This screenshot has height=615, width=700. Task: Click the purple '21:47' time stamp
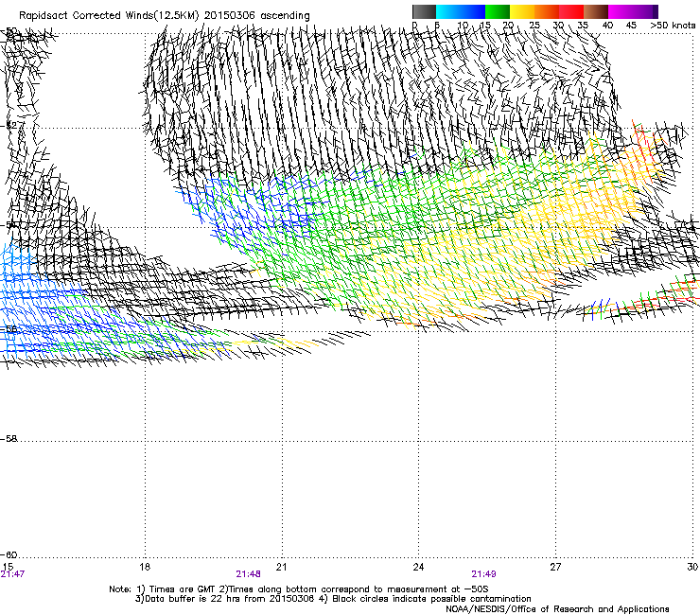[12, 574]
